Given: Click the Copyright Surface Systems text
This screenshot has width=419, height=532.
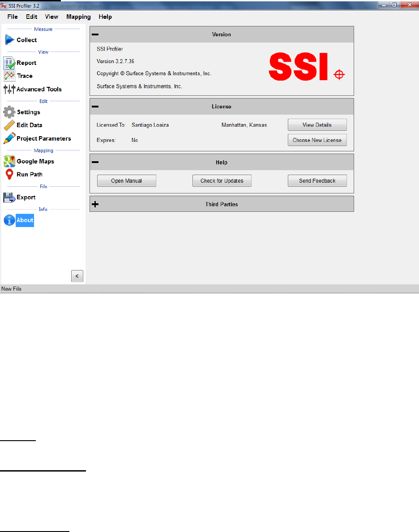Looking at the screenshot, I should pos(154,73).
